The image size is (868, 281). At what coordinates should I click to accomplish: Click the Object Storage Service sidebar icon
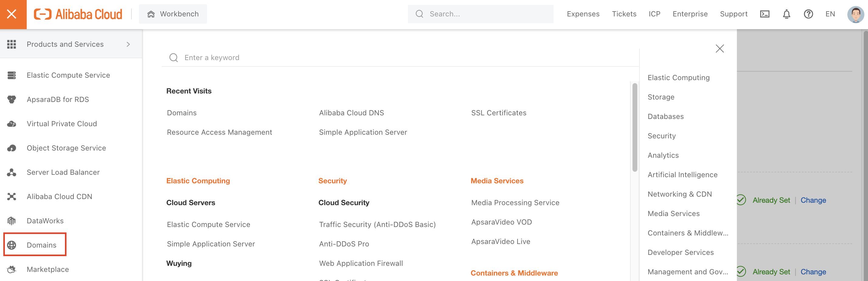tap(12, 148)
